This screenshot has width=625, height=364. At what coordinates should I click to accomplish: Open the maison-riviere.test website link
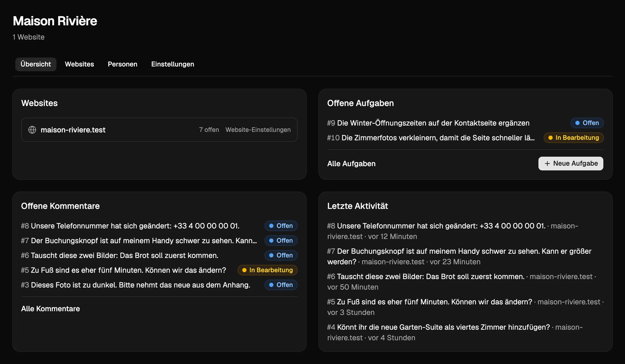point(73,130)
